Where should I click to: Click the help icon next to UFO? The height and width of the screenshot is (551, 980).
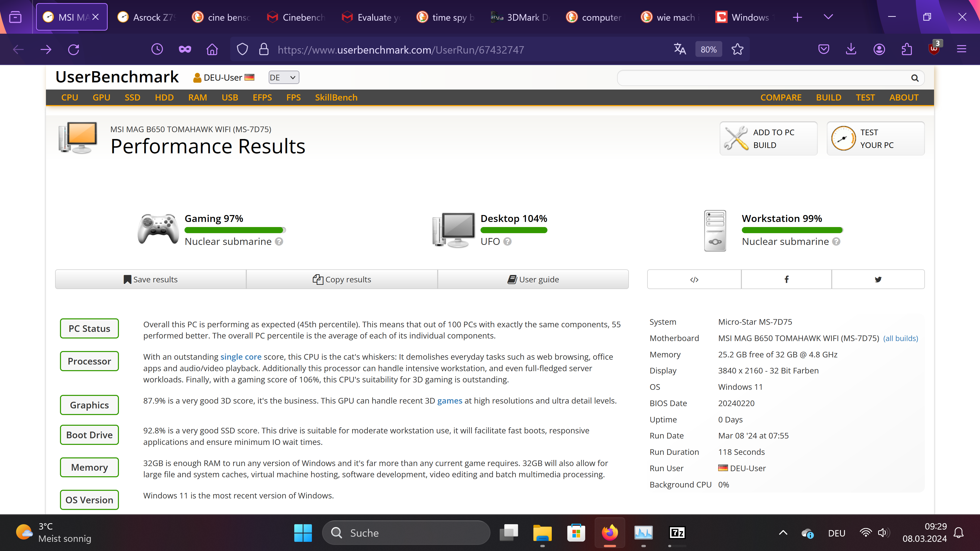point(508,242)
